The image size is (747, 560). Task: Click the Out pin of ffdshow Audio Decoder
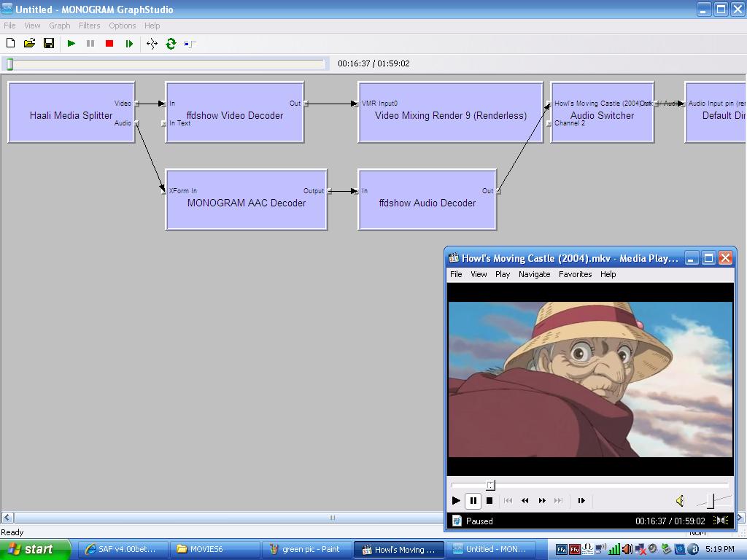498,191
